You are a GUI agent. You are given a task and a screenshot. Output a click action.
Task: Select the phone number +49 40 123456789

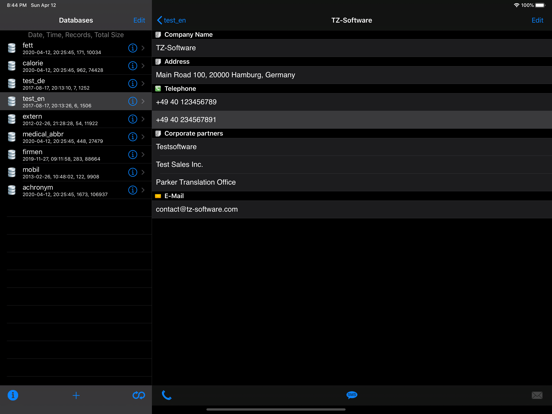(352, 102)
